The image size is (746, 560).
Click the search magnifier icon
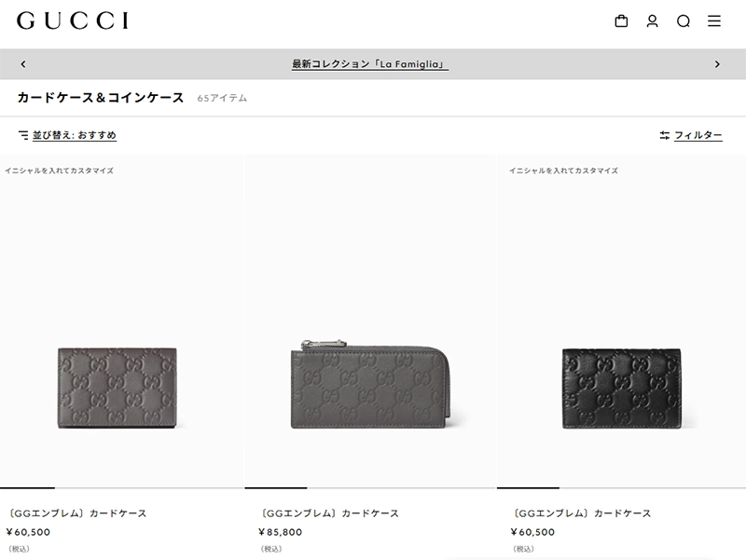tap(684, 20)
